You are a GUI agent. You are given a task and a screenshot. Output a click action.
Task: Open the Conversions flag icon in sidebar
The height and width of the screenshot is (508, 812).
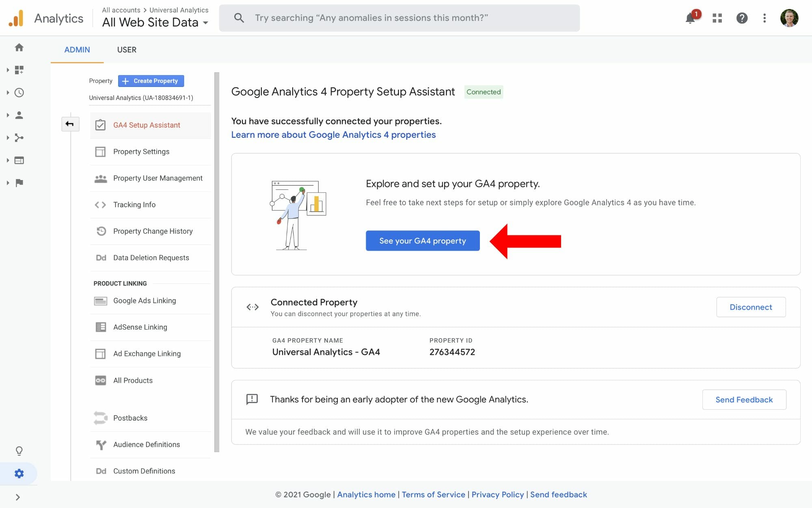19,183
